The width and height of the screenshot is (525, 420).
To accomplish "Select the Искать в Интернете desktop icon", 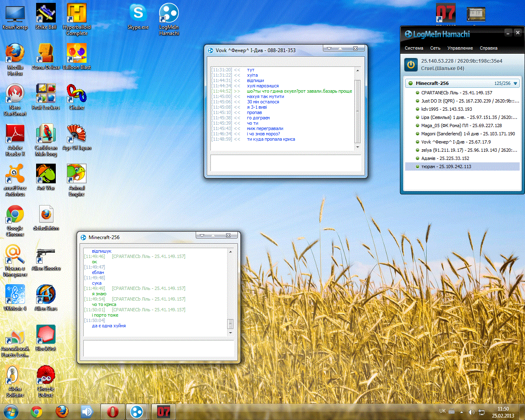I will coord(15,261).
